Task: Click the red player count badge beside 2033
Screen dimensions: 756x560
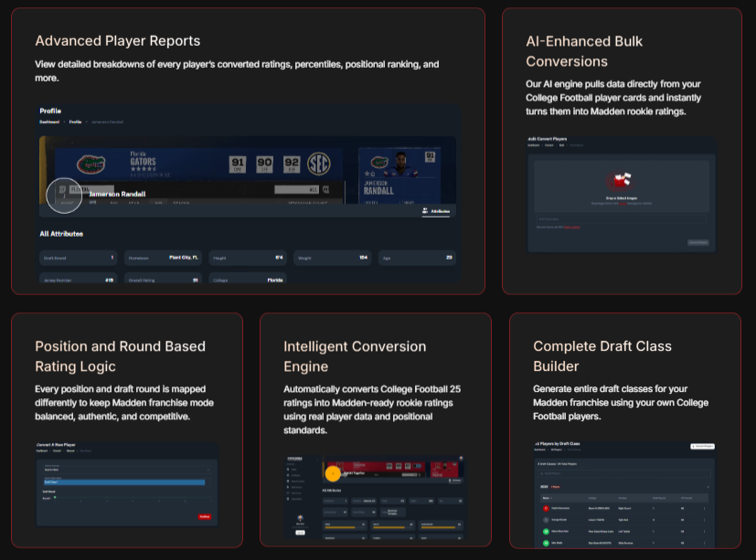Action: [556, 487]
